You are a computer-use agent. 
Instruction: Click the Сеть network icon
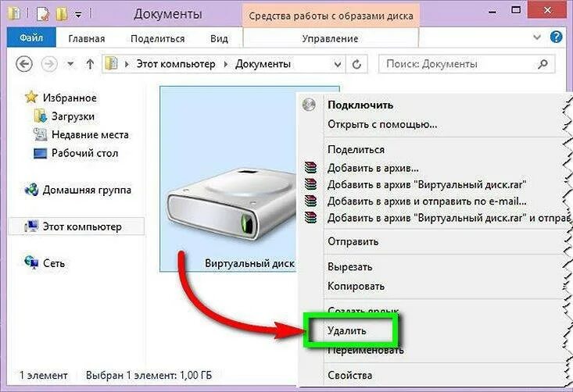pyautogui.click(x=31, y=262)
